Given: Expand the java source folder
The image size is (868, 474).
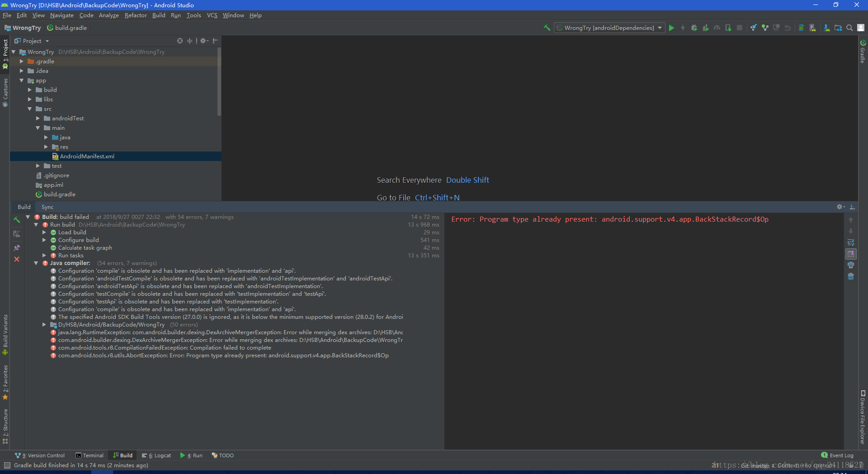Looking at the screenshot, I should tap(46, 137).
